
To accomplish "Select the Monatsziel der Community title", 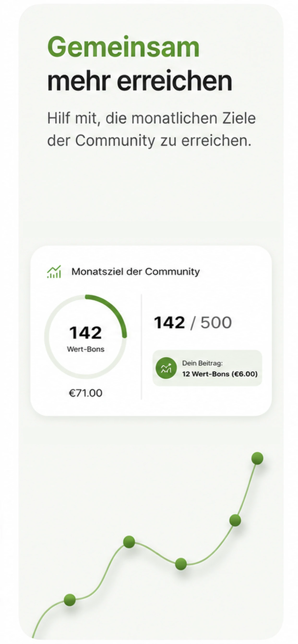I will [x=136, y=272].
